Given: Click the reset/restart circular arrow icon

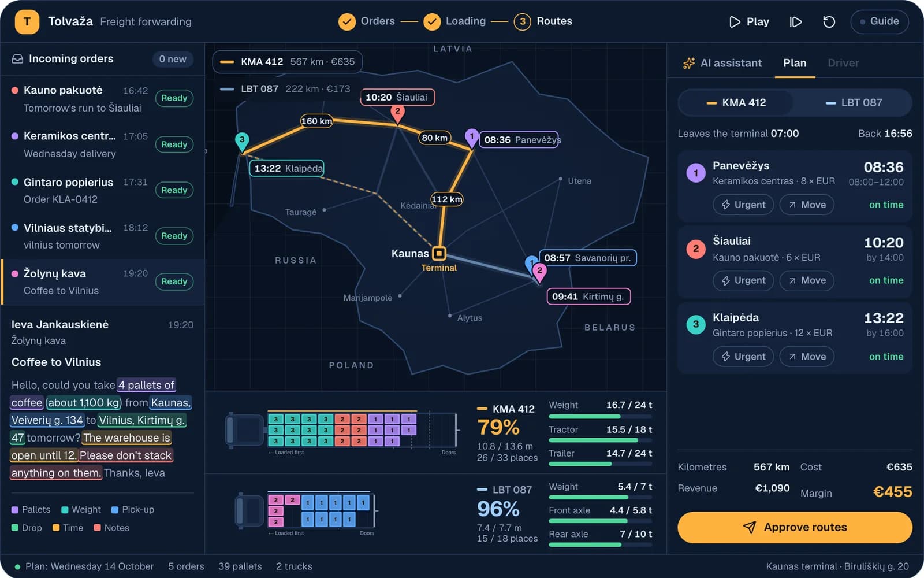Looking at the screenshot, I should (x=829, y=22).
